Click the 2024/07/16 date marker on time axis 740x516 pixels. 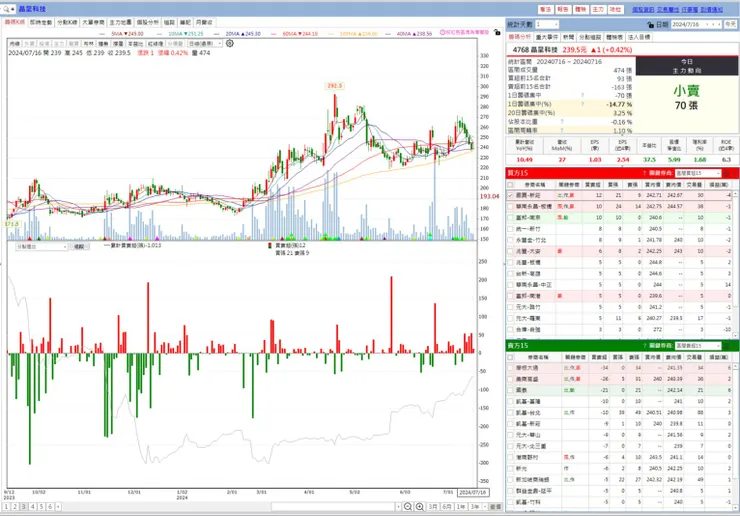473,492
